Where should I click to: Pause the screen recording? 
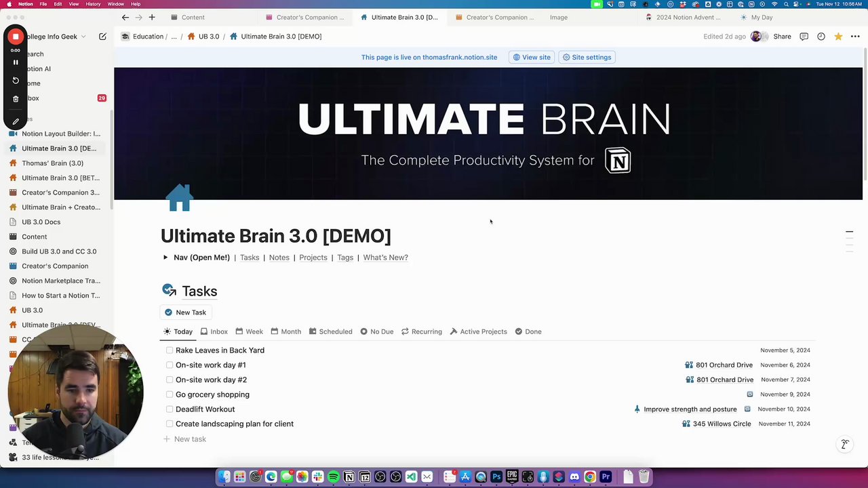16,62
